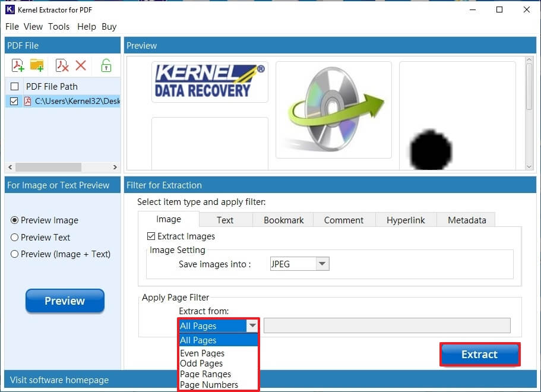The width and height of the screenshot is (541, 392).
Task: Click the black circle image thumbnail
Action: [x=457, y=116]
